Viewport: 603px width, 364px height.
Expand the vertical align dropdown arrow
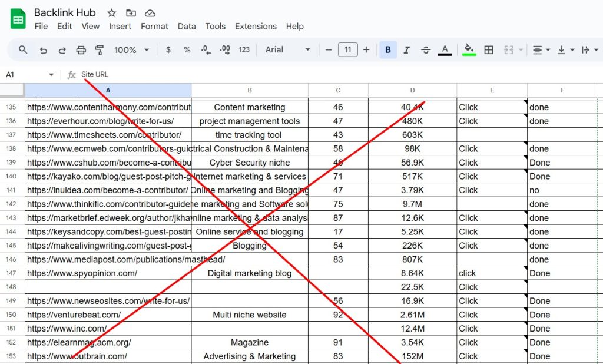(572, 50)
